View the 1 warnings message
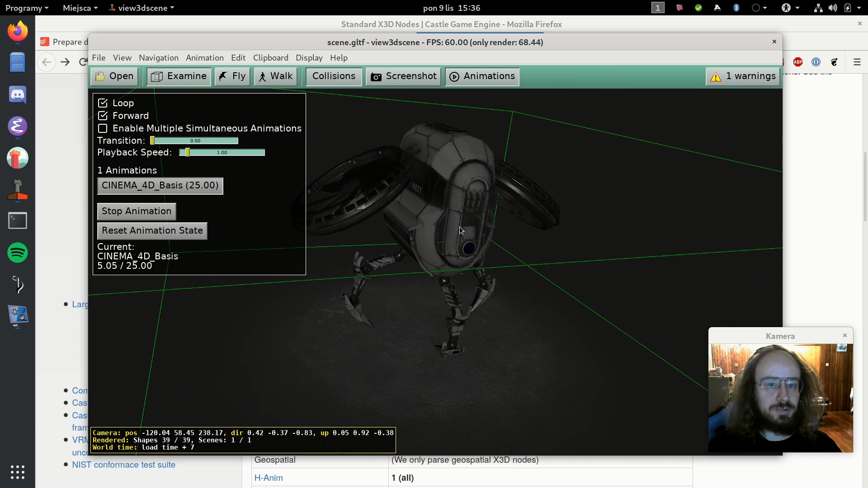The image size is (868, 488). [x=742, y=76]
